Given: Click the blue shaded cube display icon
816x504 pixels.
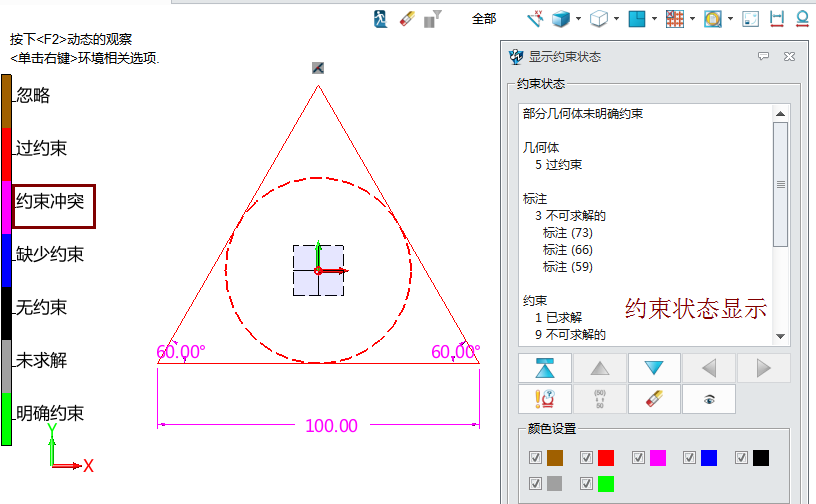Looking at the screenshot, I should point(562,18).
